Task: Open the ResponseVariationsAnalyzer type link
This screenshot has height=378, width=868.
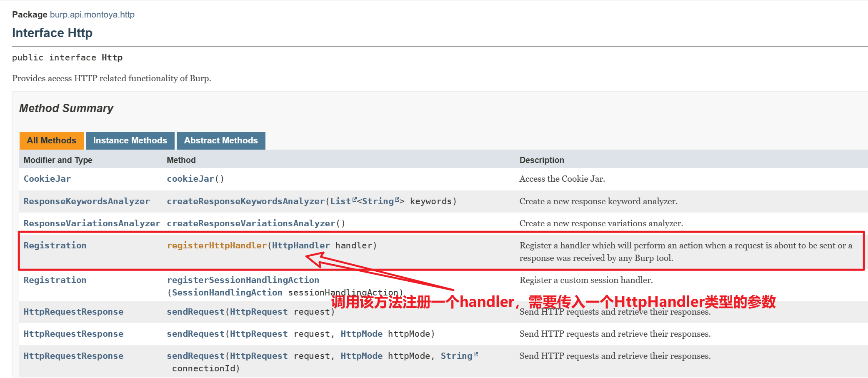Action: click(92, 223)
